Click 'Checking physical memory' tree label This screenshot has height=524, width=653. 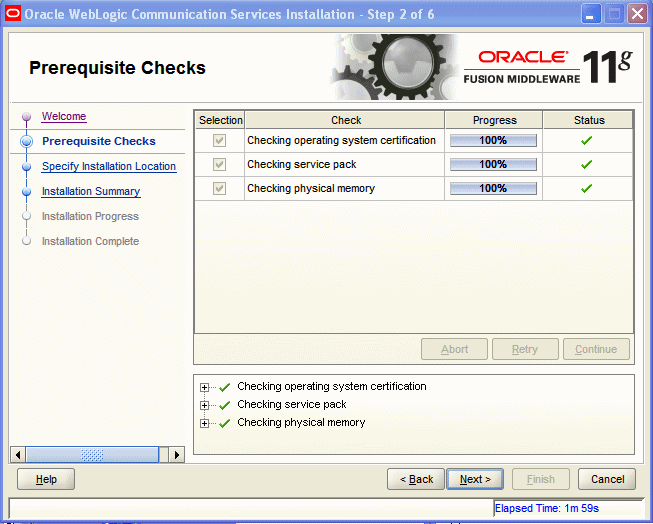pyautogui.click(x=301, y=422)
